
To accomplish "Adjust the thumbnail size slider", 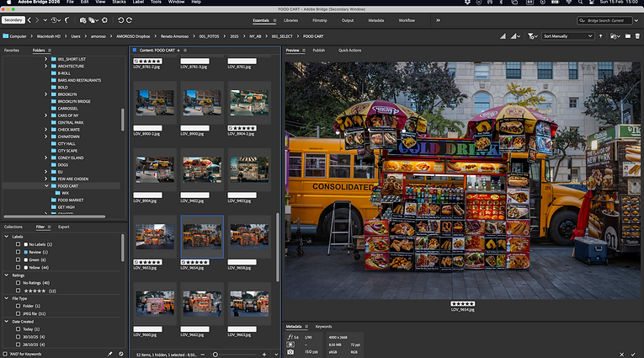I will [216, 355].
